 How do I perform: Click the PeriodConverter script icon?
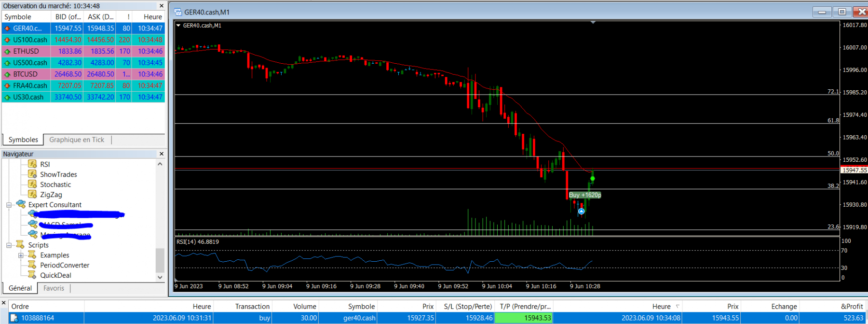click(32, 265)
